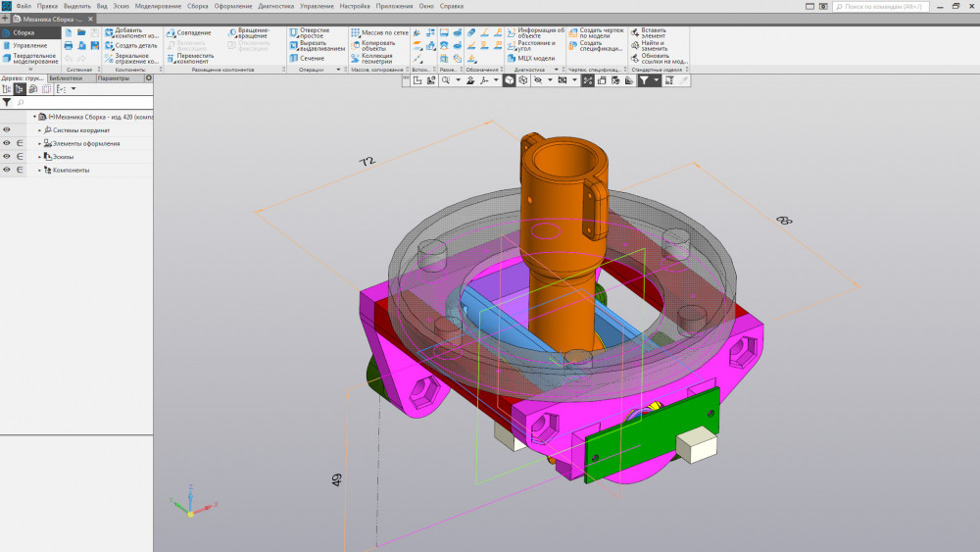Open the 'Моделирование' menu

click(158, 6)
